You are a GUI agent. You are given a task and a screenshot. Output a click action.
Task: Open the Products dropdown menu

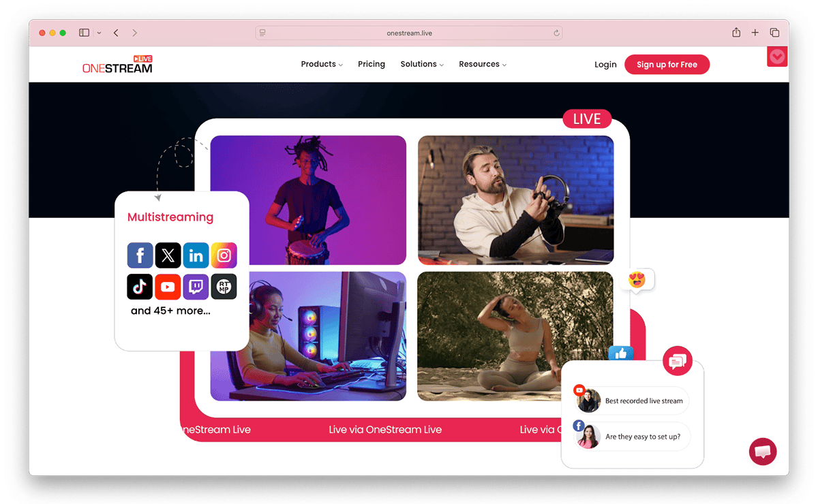(x=322, y=64)
